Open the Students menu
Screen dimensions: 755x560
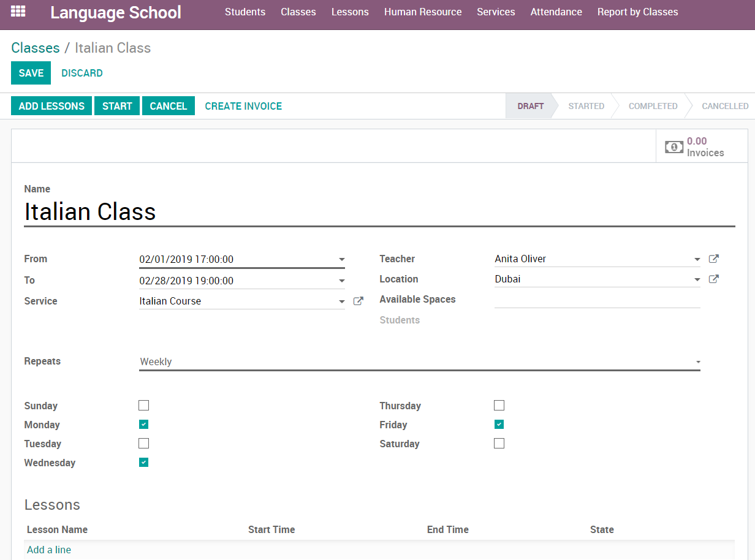(x=245, y=12)
